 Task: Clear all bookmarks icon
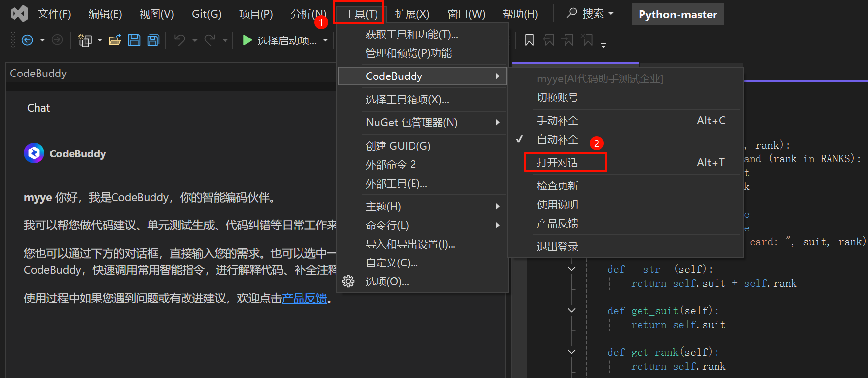(x=587, y=40)
